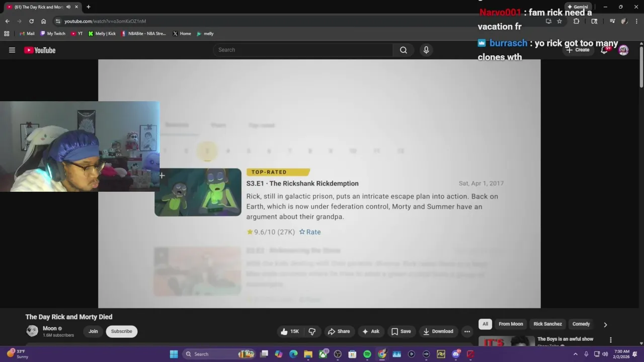Screen dimensions: 644x362
Task: Open the YouTube hamburger guide menu
Action: click(12, 50)
